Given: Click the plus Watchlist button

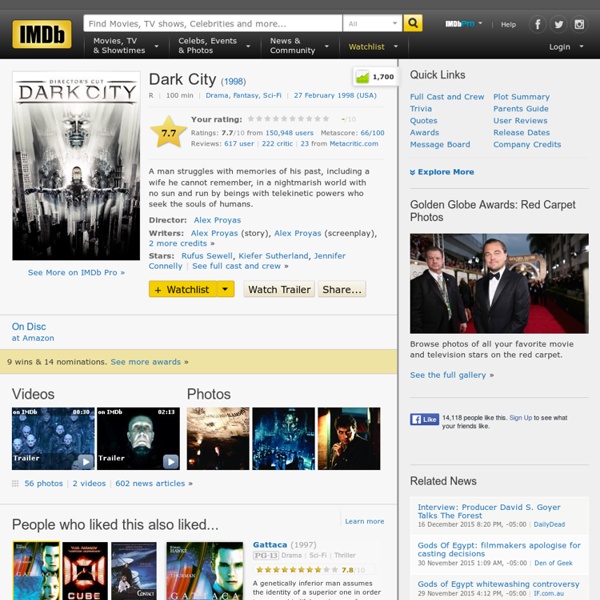Looking at the screenshot, I should [183, 289].
